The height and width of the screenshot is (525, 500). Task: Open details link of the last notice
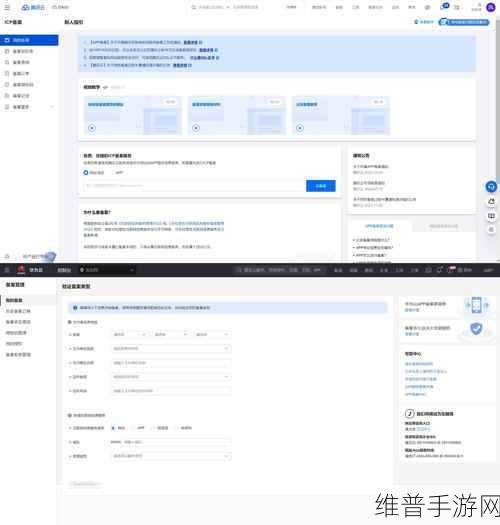tap(182, 65)
